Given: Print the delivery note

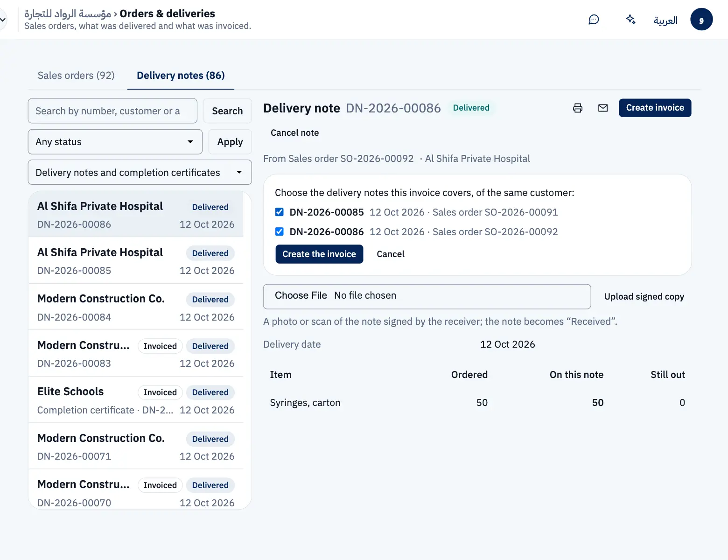Looking at the screenshot, I should tap(578, 108).
